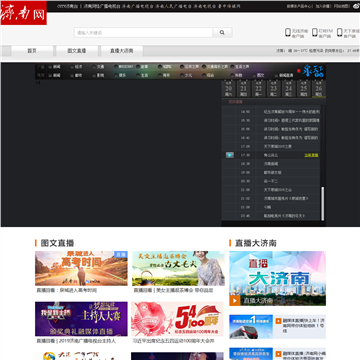Select the 影视 TV channel
Screen dimensions: 360x360
point(98,75)
